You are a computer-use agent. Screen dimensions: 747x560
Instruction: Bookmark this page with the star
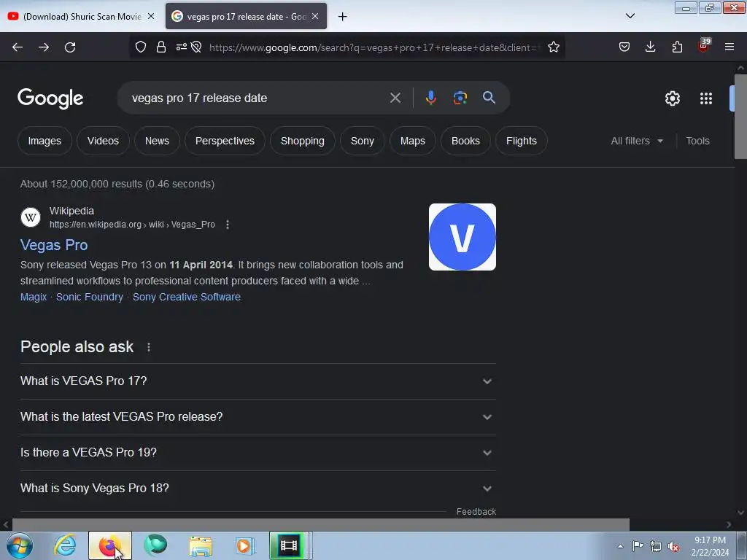click(553, 47)
